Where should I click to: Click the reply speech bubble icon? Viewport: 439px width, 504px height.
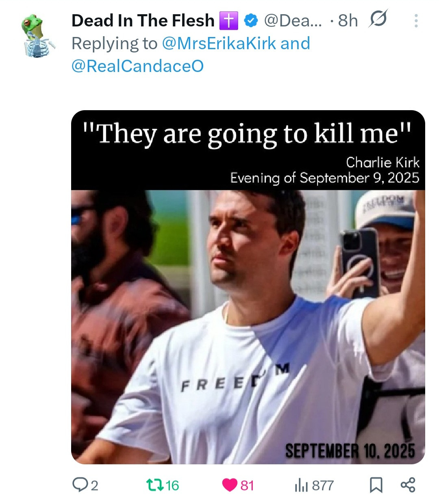[x=78, y=484]
